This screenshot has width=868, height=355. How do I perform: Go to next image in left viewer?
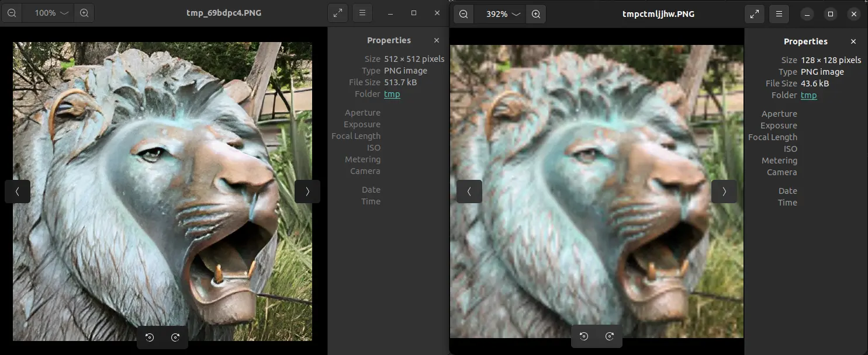pyautogui.click(x=307, y=192)
